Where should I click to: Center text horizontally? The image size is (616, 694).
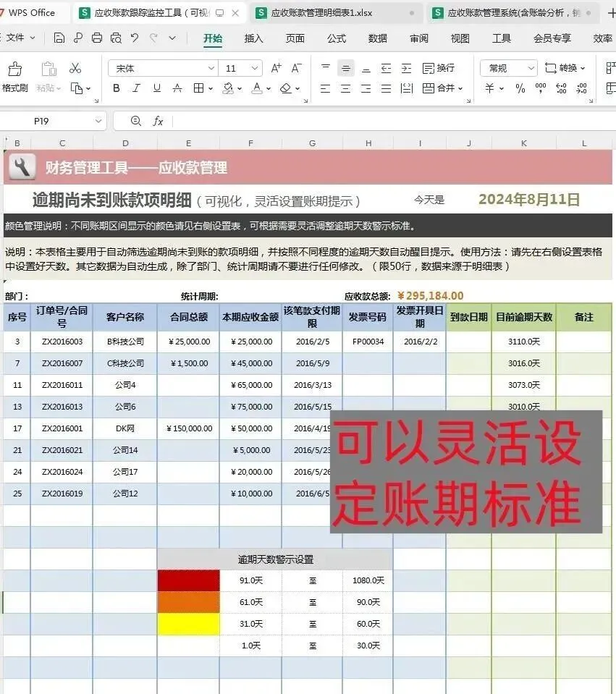coord(346,88)
